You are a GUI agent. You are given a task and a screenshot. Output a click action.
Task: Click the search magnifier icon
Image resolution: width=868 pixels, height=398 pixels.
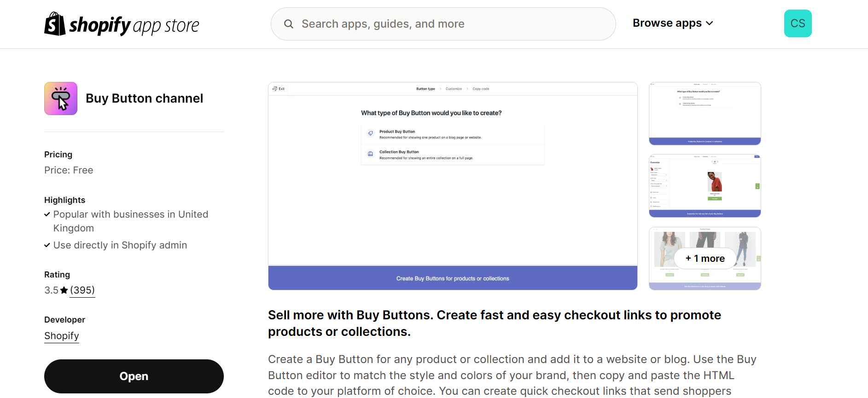289,24
